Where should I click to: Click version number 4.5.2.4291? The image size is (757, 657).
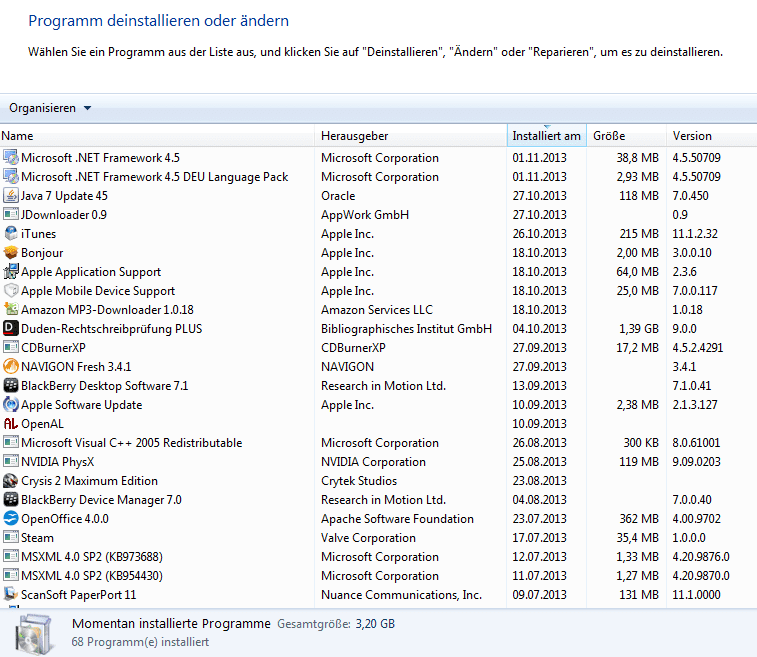[698, 348]
